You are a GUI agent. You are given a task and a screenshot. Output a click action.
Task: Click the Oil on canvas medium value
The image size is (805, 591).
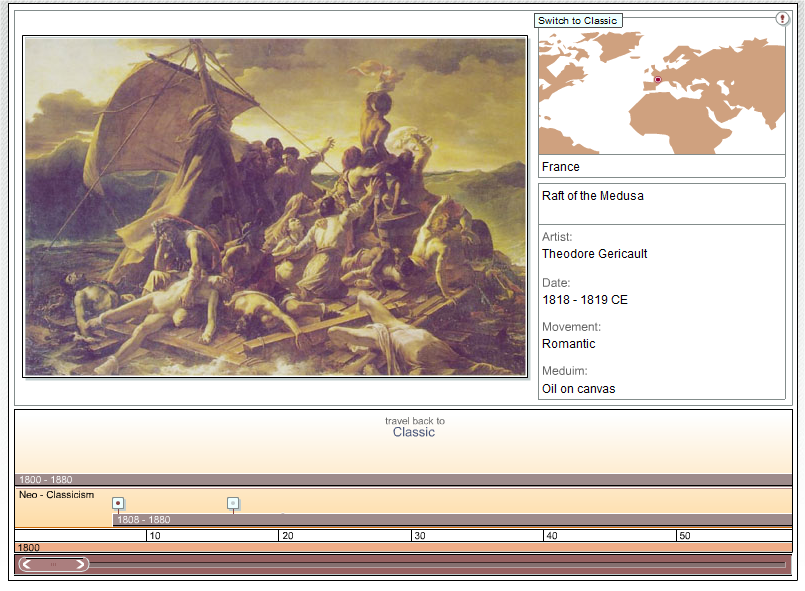point(579,389)
